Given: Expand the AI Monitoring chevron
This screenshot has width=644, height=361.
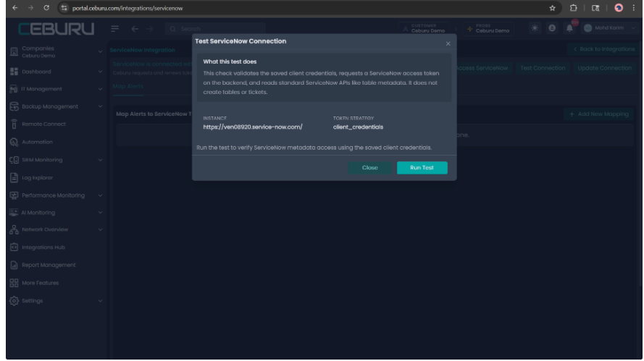Looking at the screenshot, I should (100, 213).
